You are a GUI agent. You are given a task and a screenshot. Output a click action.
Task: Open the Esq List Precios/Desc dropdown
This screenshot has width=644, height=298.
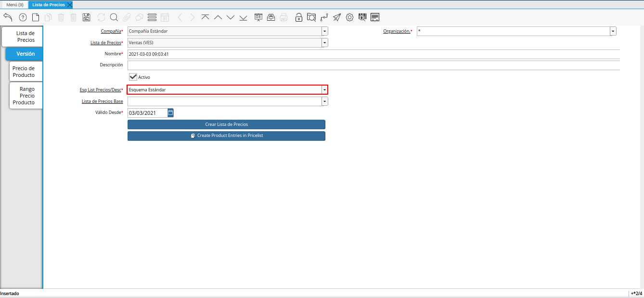point(324,90)
